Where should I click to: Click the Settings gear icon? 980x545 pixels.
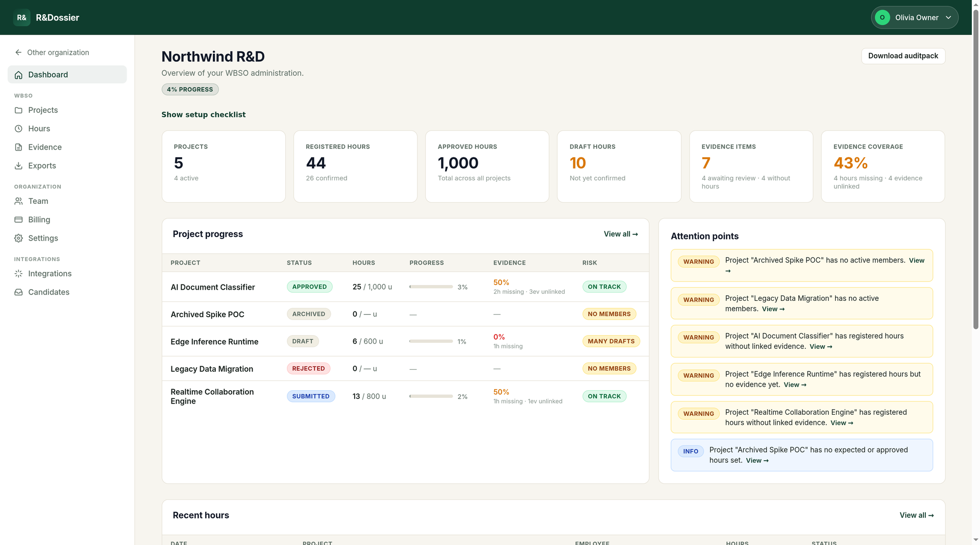coord(18,239)
